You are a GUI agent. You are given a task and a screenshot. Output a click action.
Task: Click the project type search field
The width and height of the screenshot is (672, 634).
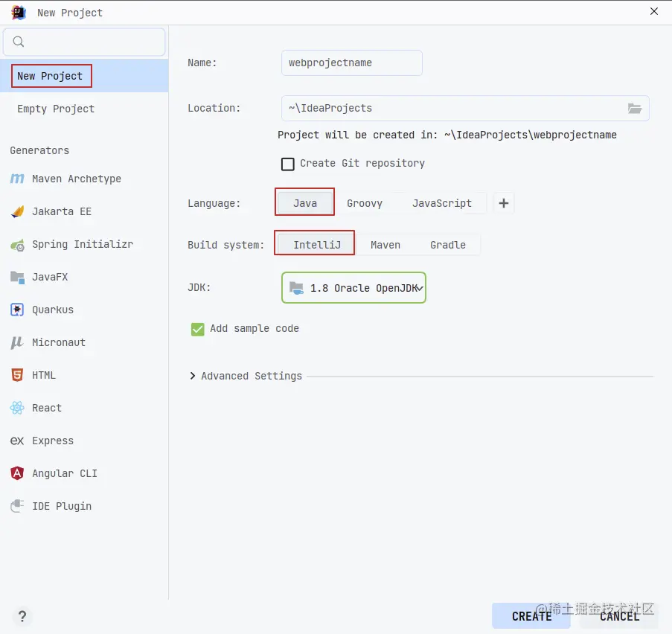click(x=84, y=42)
